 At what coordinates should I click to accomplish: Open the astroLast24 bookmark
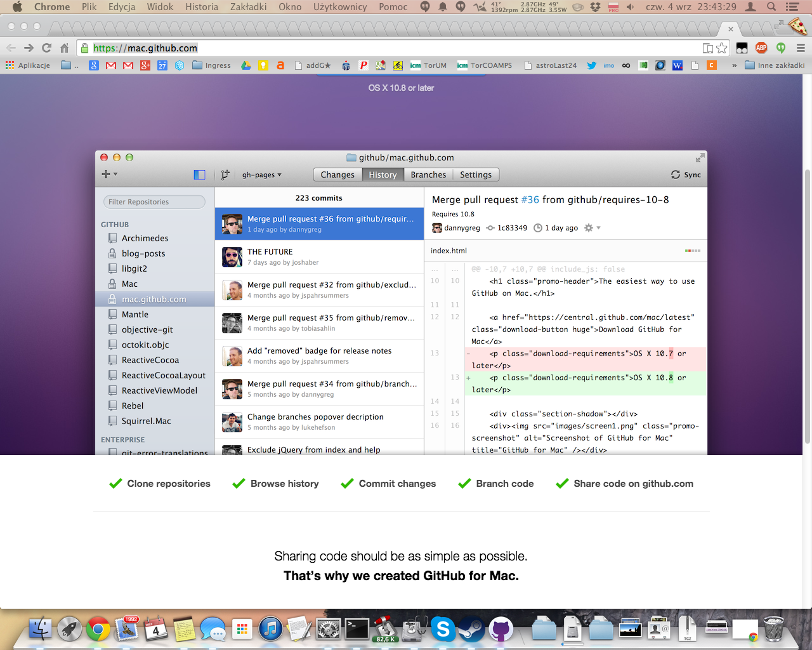(x=551, y=65)
